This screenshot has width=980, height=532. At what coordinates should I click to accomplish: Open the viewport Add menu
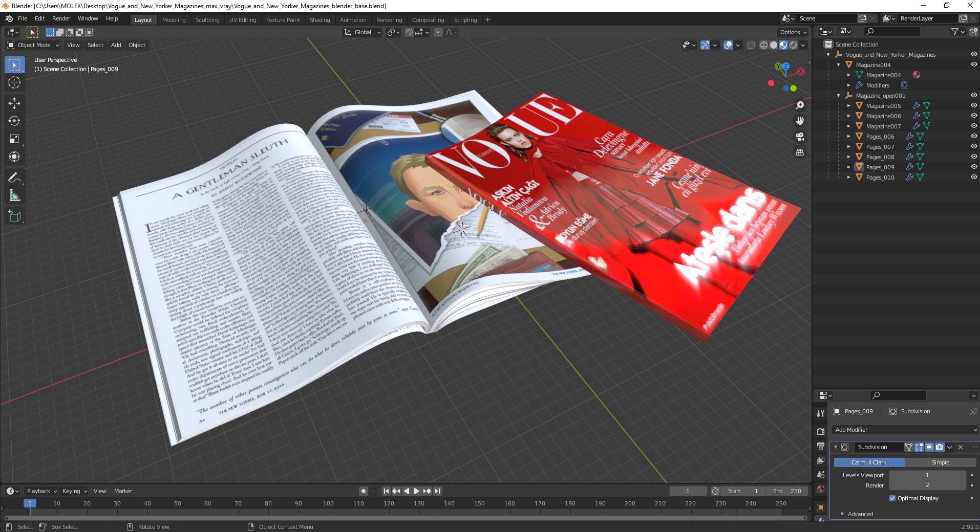pyautogui.click(x=116, y=45)
